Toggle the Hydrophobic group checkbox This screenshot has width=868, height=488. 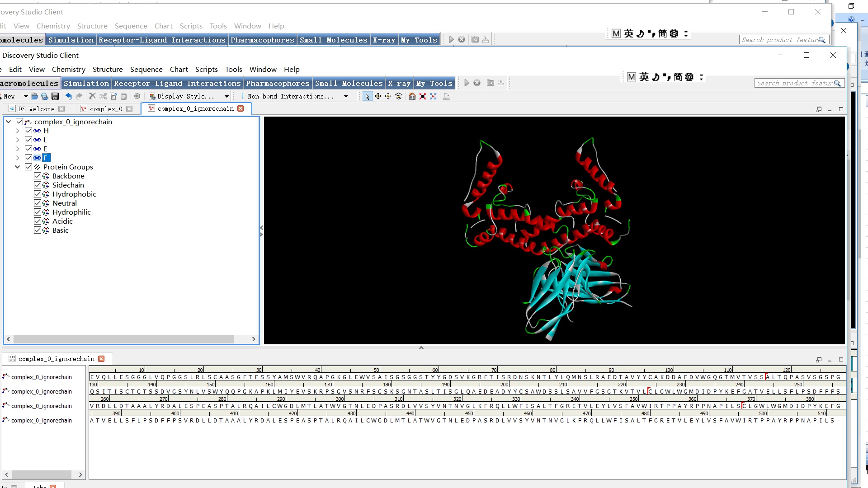click(38, 194)
